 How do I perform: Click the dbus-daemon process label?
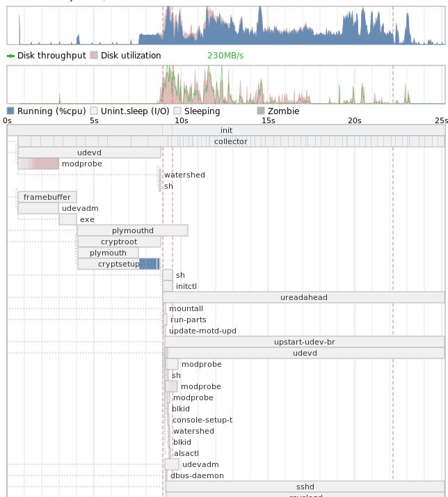click(x=197, y=476)
